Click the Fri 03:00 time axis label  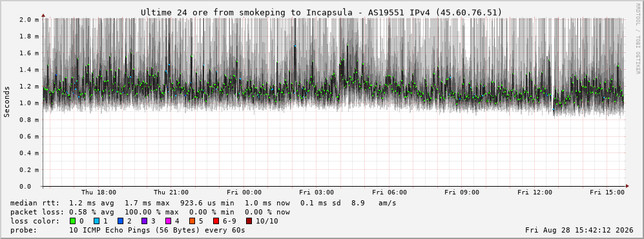pos(317,192)
